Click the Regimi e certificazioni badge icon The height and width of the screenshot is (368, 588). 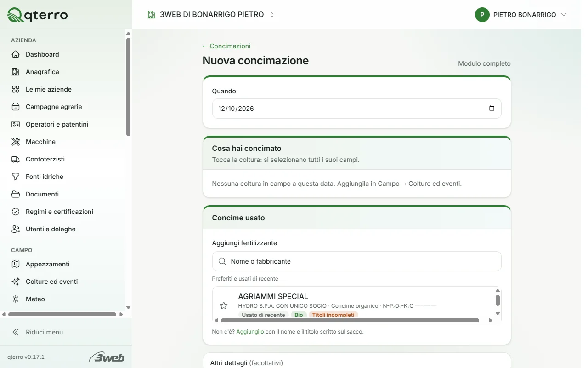click(x=16, y=212)
